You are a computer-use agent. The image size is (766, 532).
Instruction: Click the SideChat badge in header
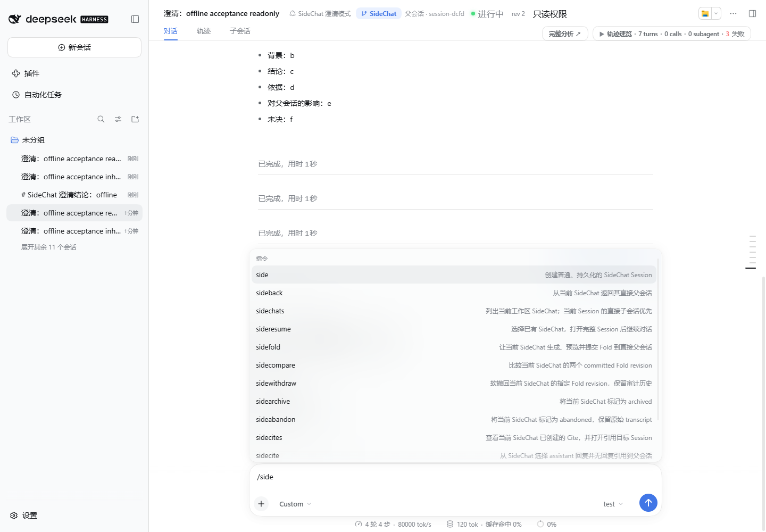point(379,14)
